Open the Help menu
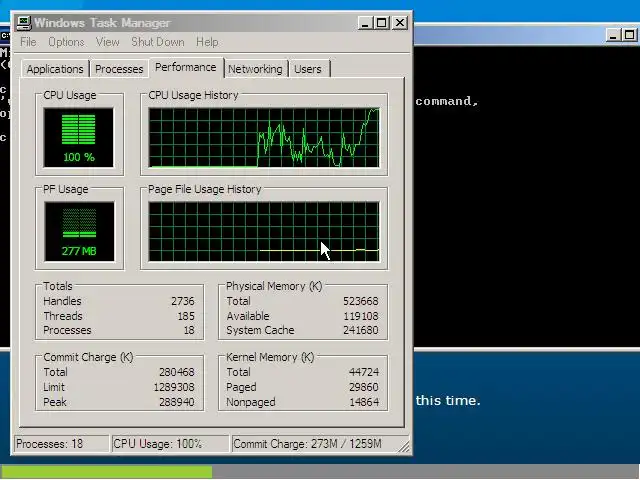 [x=207, y=42]
